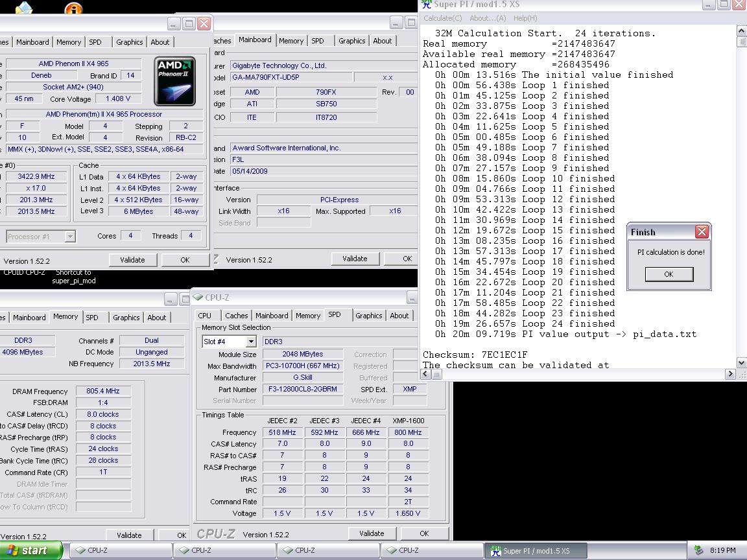This screenshot has height=560, width=747.
Task: Click Super PI vertical scrollbar up arrow
Action: [741, 31]
